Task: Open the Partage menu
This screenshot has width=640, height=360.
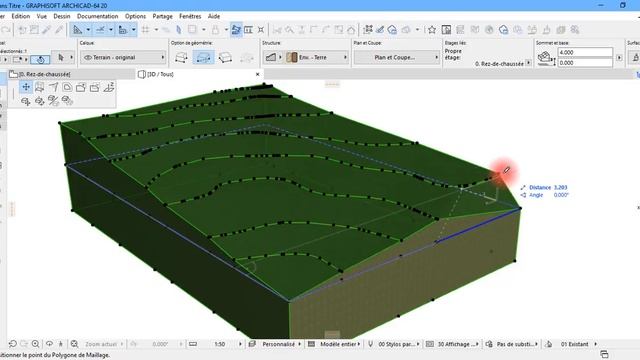Action: 162,16
